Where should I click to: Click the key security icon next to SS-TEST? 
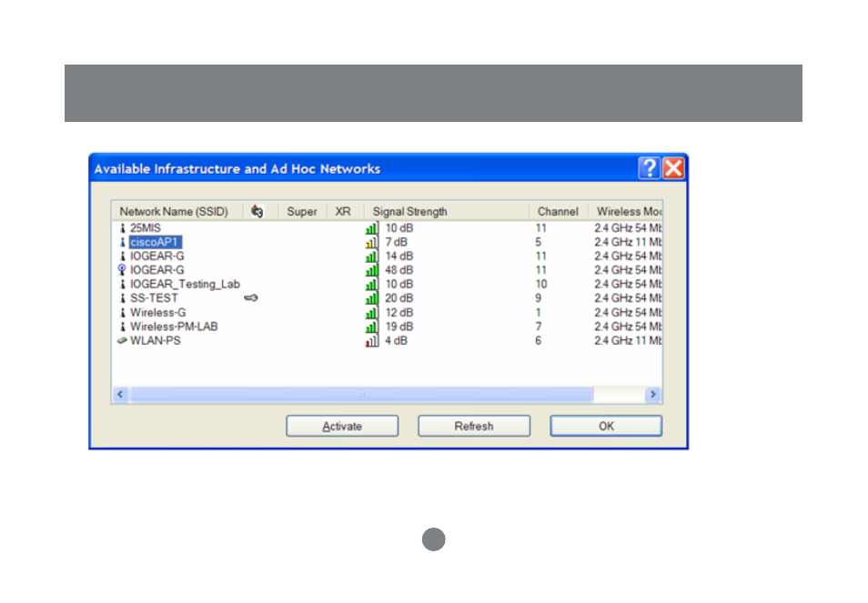(x=251, y=298)
